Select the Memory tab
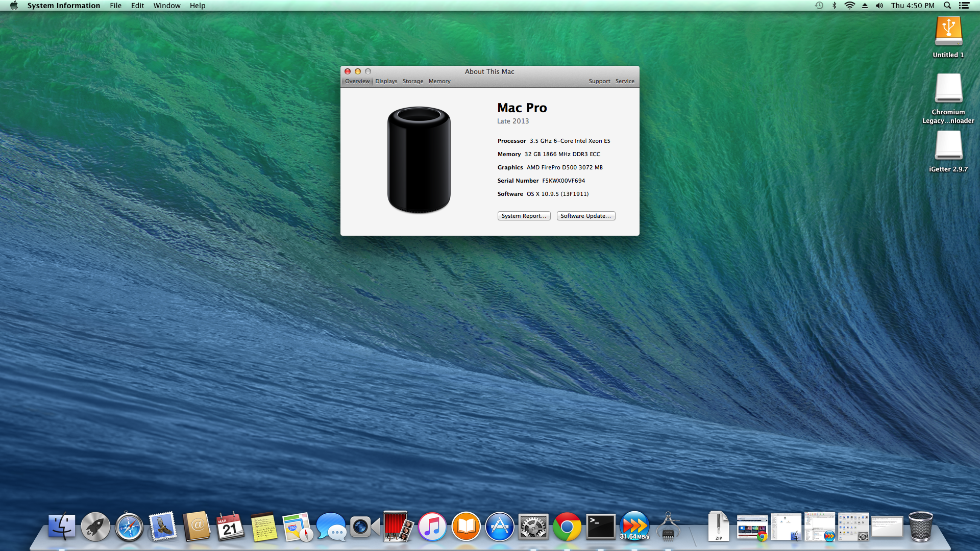The height and width of the screenshot is (551, 980). (x=439, y=81)
